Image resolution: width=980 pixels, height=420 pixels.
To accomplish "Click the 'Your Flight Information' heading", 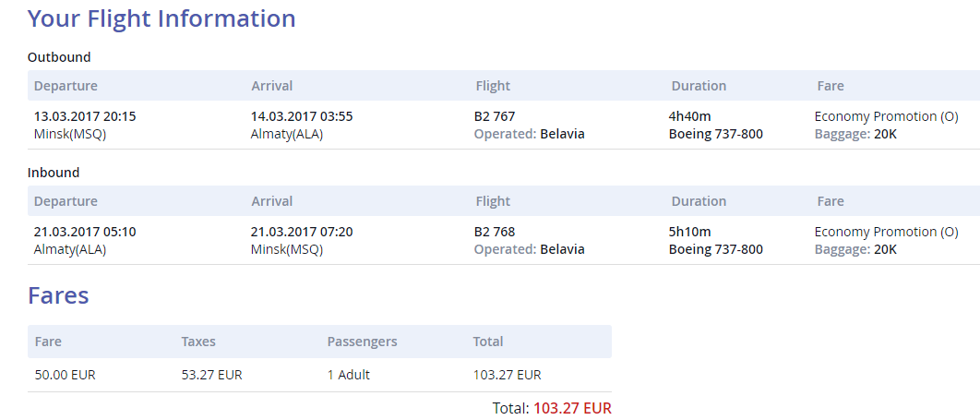I will 161,18.
